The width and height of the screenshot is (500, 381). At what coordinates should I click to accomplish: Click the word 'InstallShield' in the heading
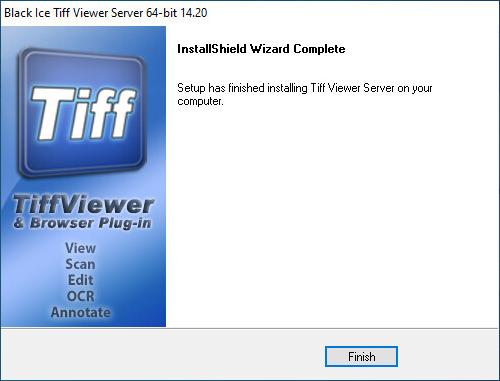(x=212, y=49)
